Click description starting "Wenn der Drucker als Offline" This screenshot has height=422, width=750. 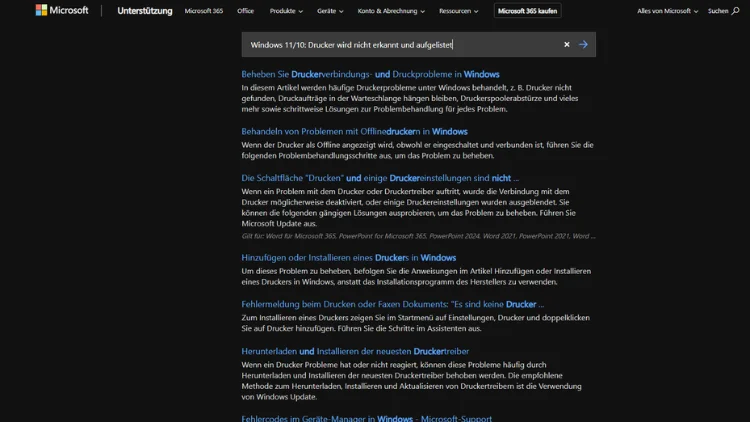pyautogui.click(x=417, y=150)
